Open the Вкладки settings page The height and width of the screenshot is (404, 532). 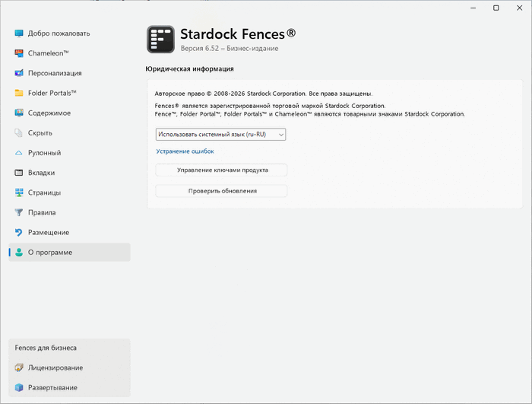[70, 173]
